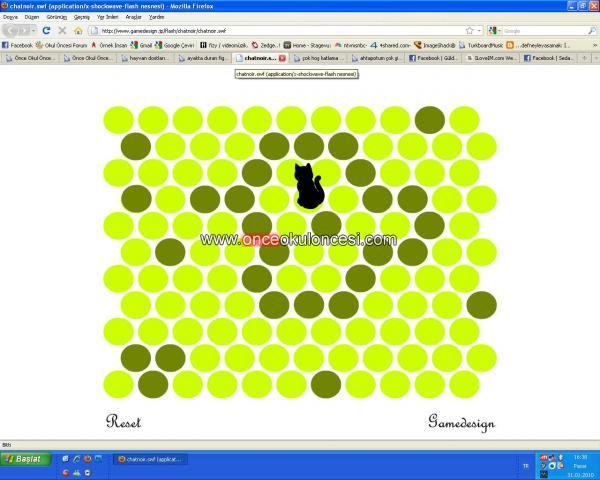This screenshot has width=600, height=480.
Task: Click the Reset link under the board
Action: tap(123, 421)
